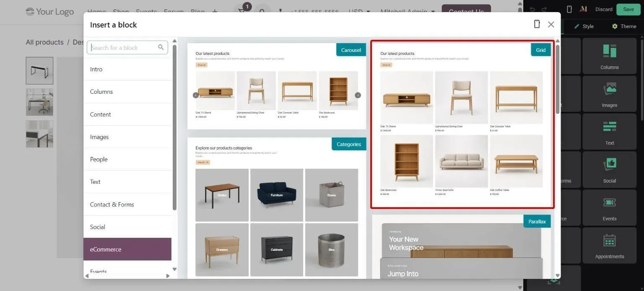The width and height of the screenshot is (644, 291).
Task: Click the Cabinets tile in Categories preview
Action: pyautogui.click(x=277, y=250)
